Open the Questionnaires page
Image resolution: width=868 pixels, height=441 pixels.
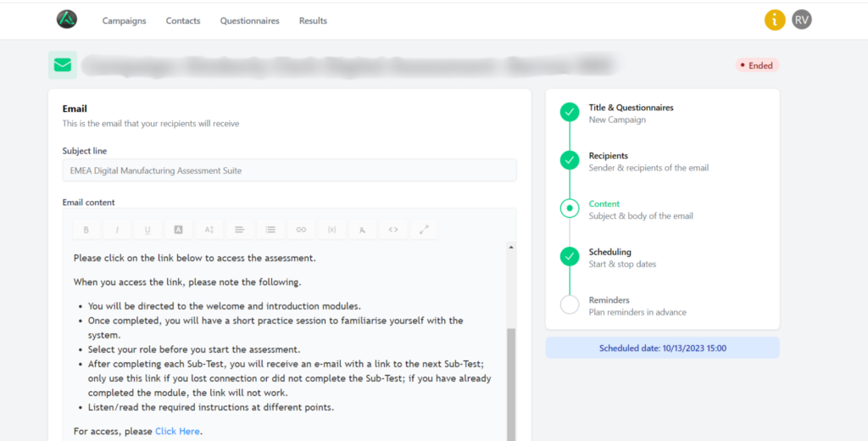point(249,20)
